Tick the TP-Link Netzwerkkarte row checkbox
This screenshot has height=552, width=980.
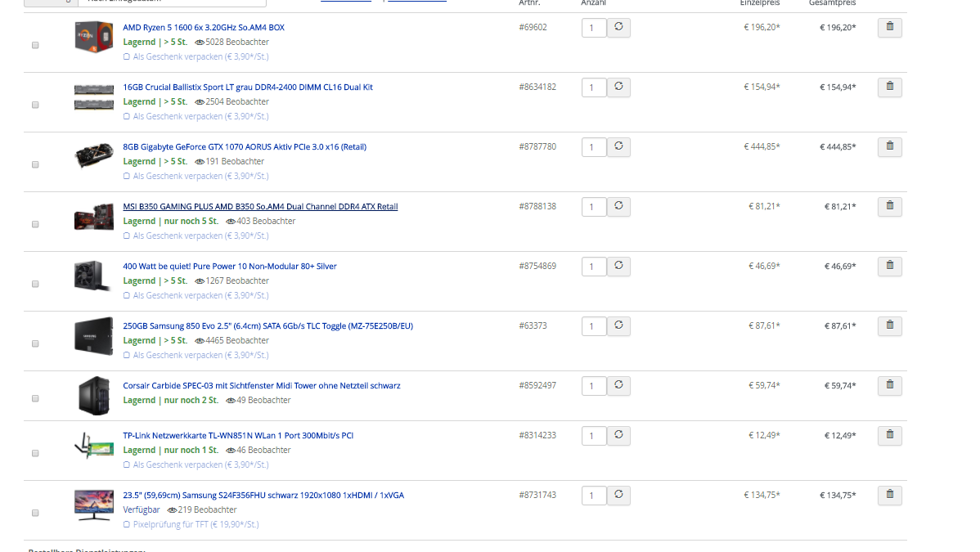(x=35, y=453)
